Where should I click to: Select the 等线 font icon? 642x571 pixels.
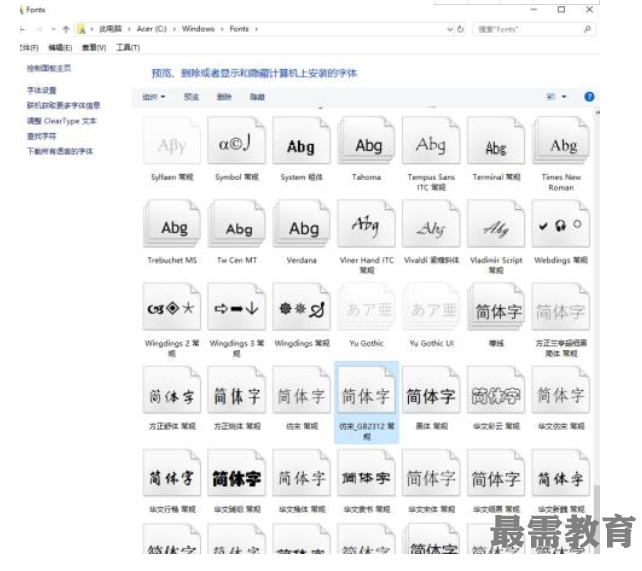pos(496,307)
